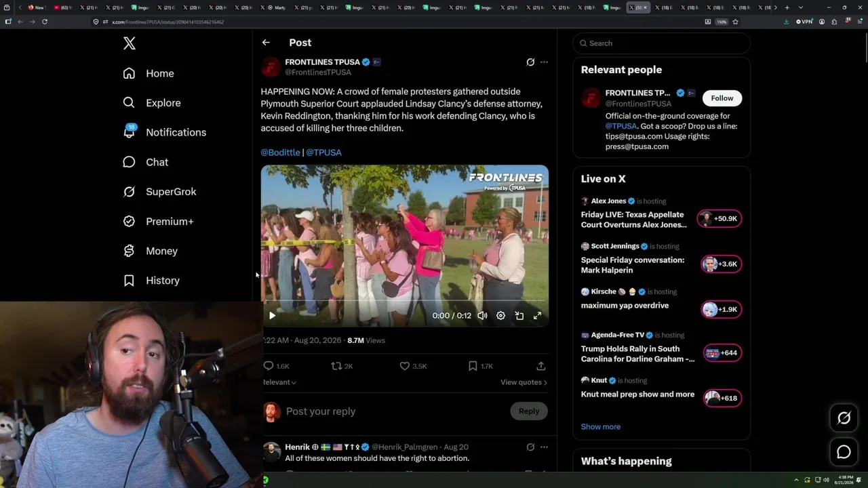Screen dimensions: 868x488
Task: Open the Windows notification center bell
Action: coord(859,480)
